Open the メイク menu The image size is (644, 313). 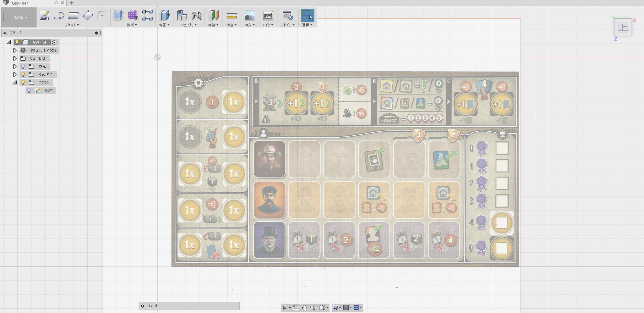tap(268, 25)
